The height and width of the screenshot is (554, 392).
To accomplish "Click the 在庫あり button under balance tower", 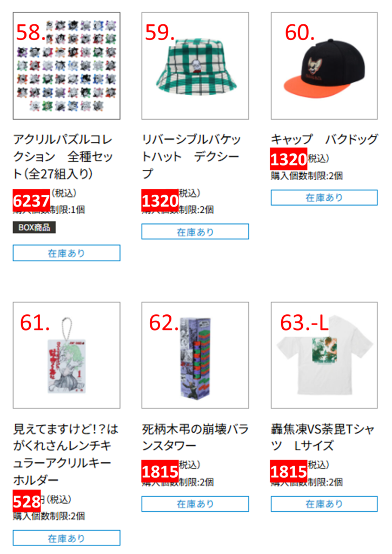I will click(x=195, y=504).
